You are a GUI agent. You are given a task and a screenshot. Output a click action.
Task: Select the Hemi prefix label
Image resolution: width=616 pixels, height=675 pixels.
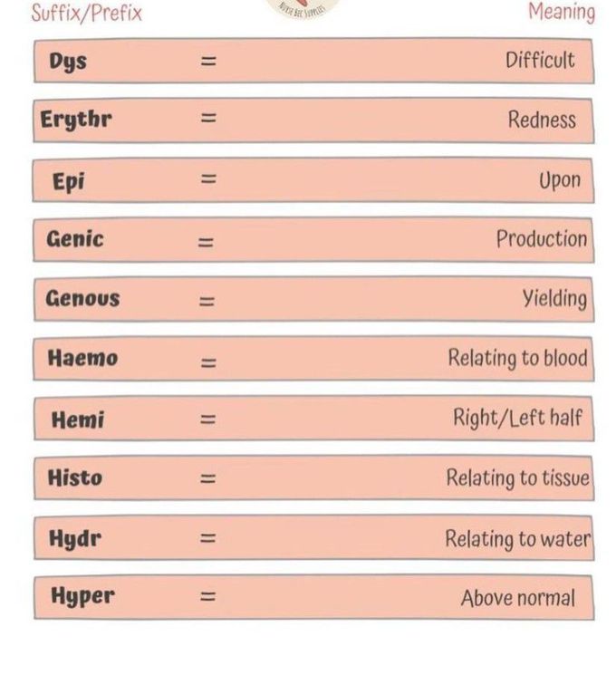pos(77,419)
